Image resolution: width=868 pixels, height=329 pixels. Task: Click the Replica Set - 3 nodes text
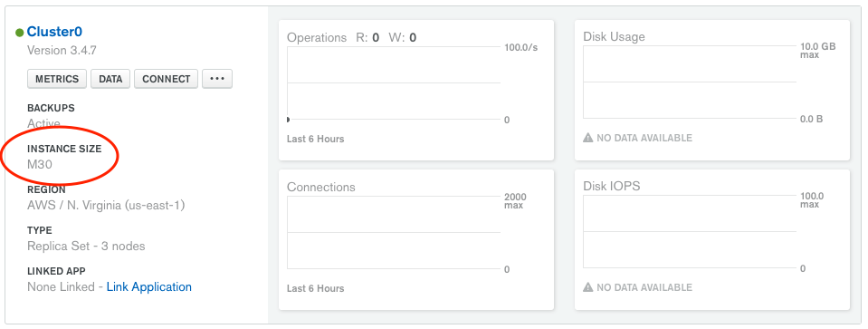tap(86, 246)
